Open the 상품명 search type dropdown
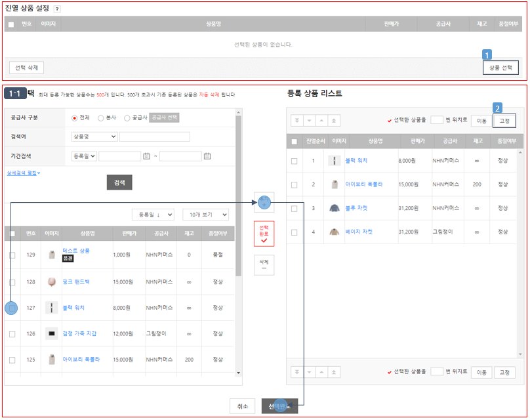Image resolution: width=530 pixels, height=420 pixels. click(94, 136)
